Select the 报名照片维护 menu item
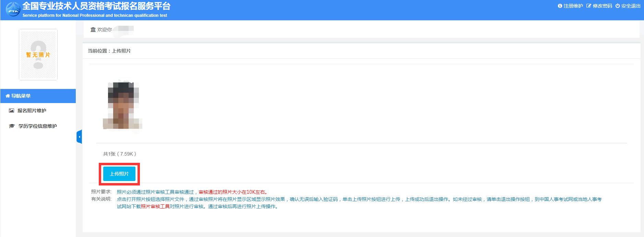Viewport: 644px width, 237px height. (32, 111)
